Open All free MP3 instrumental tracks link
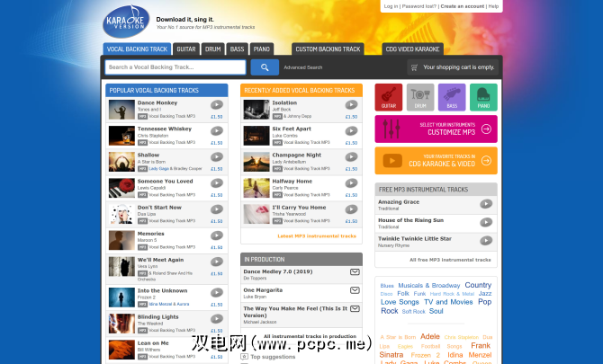The height and width of the screenshot is (364, 603). click(450, 260)
